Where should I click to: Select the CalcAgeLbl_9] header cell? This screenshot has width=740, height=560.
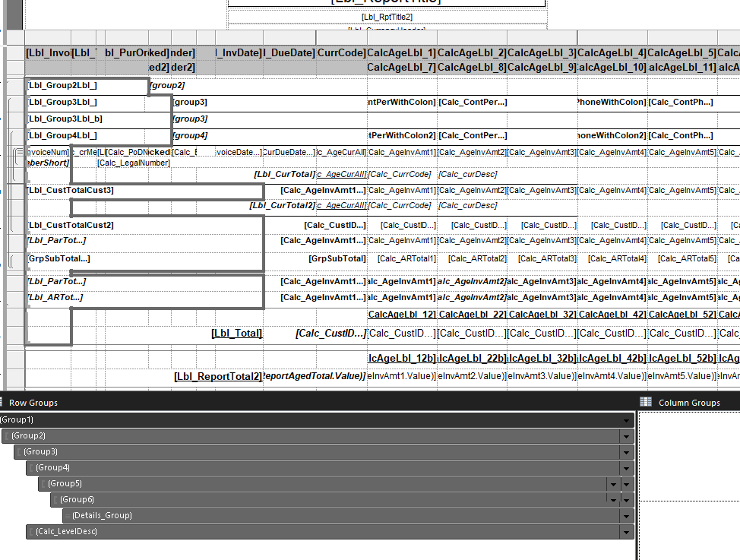[542, 68]
